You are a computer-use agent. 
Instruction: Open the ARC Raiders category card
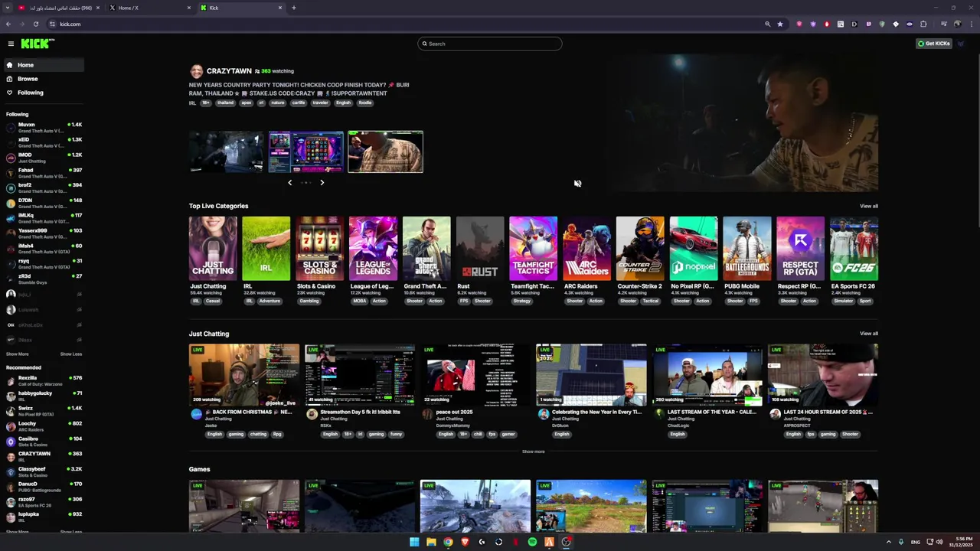[x=586, y=249]
